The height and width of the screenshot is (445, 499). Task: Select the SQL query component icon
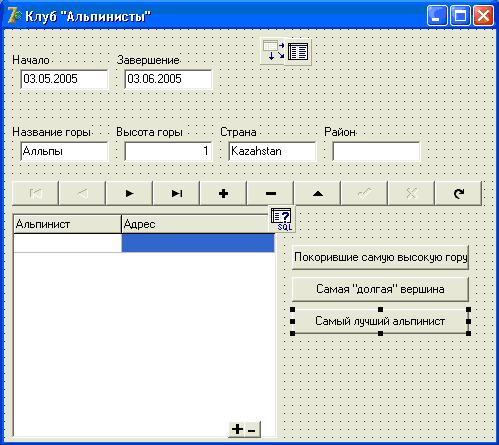[x=281, y=219]
